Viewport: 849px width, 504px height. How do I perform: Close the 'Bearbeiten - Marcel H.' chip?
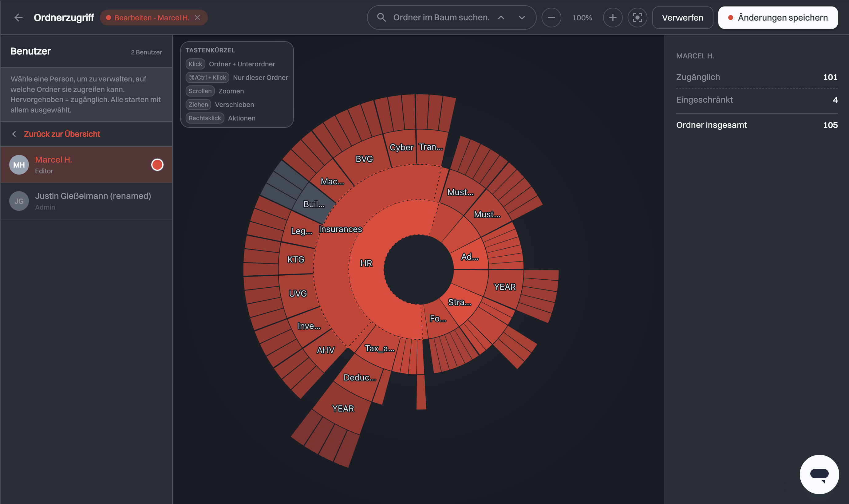(197, 17)
